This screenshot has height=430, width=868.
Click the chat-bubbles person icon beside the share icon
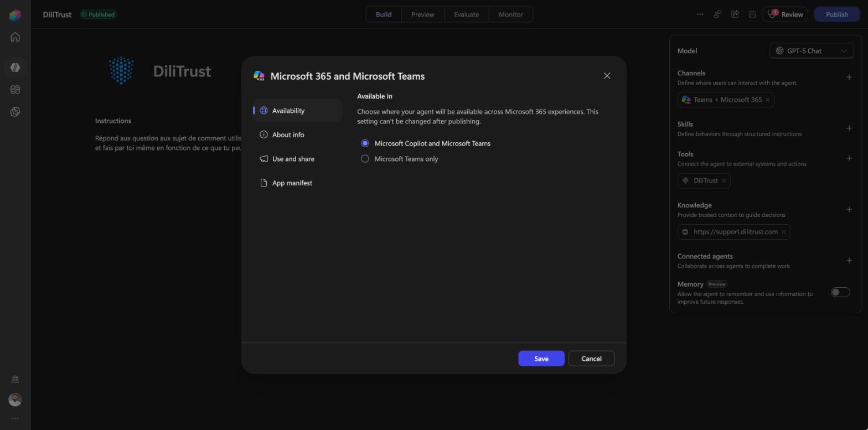(717, 14)
